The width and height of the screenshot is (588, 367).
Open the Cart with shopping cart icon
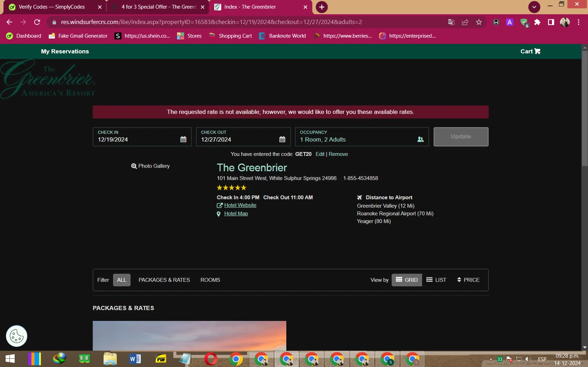(x=530, y=51)
